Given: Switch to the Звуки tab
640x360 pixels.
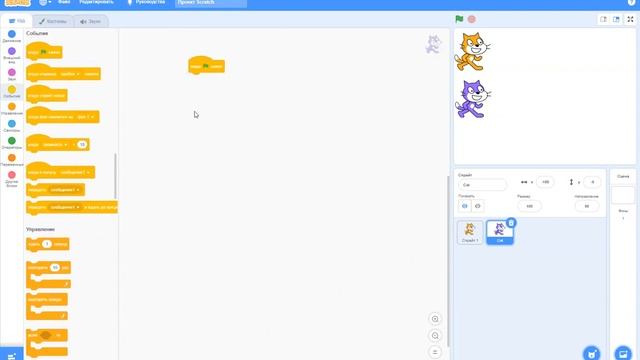Looking at the screenshot, I should tap(91, 21).
